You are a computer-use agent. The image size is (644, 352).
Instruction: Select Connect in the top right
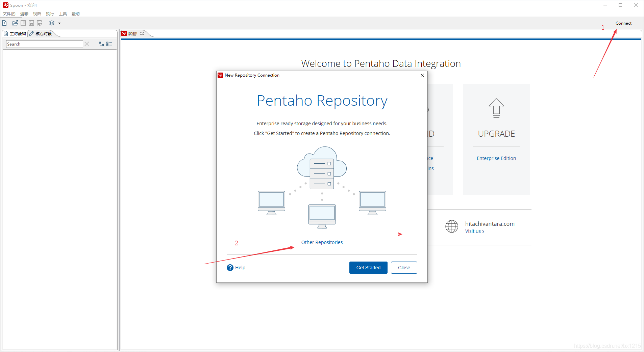tap(623, 23)
